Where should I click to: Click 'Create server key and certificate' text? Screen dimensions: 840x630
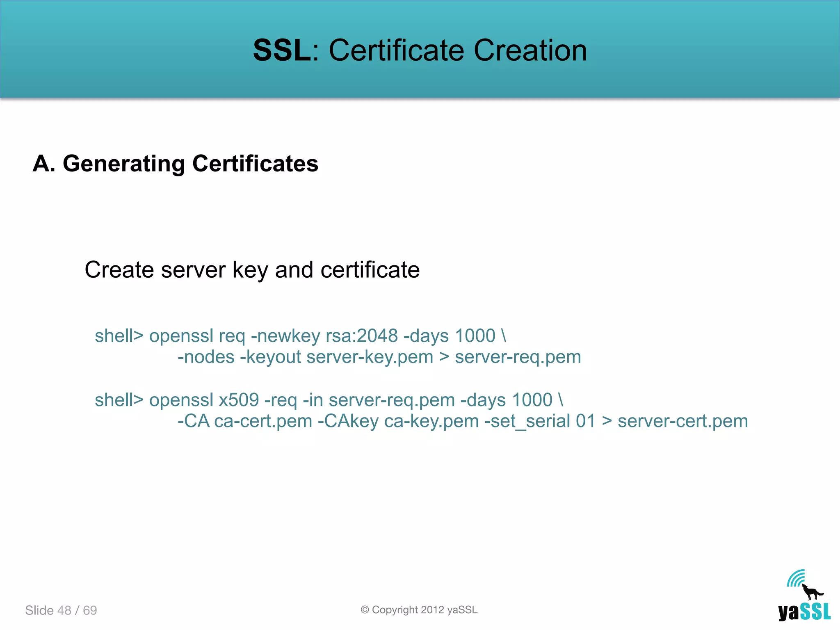[252, 270]
